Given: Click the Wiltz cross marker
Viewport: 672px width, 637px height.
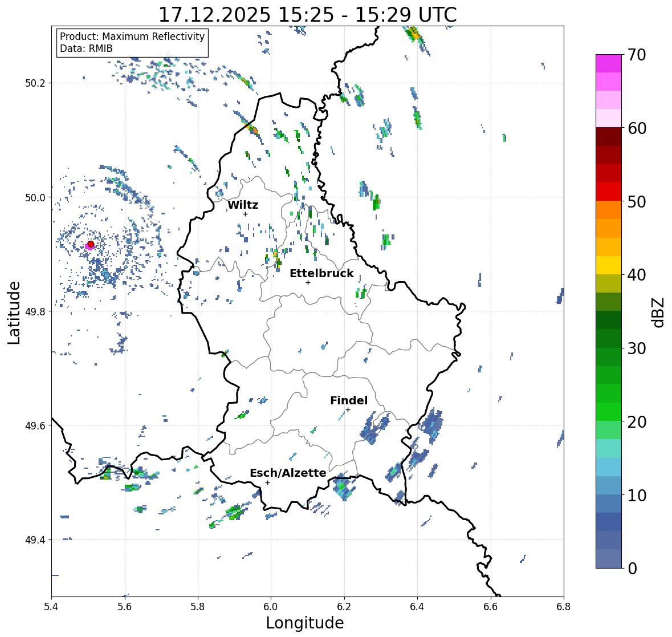Looking at the screenshot, I should (245, 214).
